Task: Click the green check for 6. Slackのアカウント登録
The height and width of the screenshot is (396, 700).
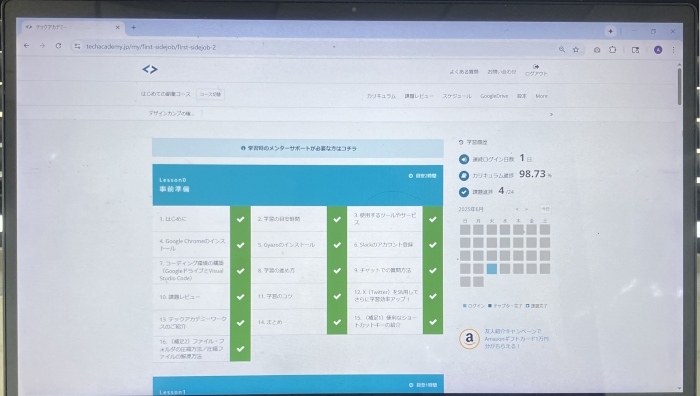Action: pyautogui.click(x=433, y=245)
